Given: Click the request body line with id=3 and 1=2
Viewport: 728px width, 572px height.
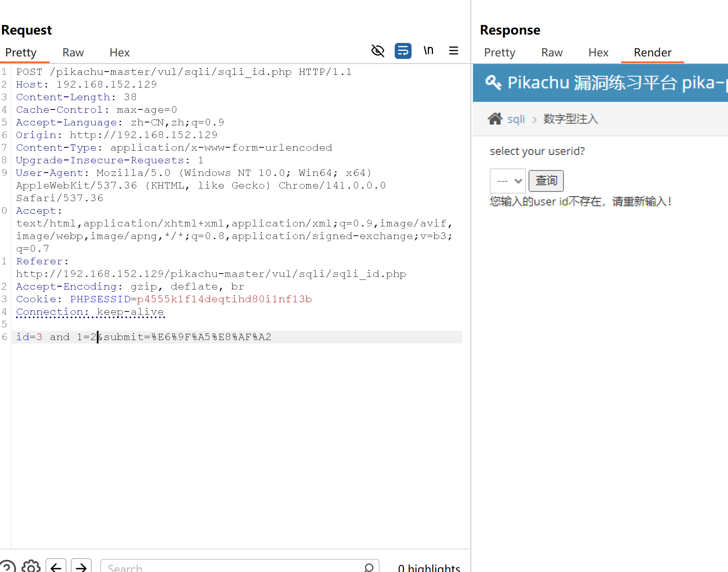Looking at the screenshot, I should pos(236,337).
